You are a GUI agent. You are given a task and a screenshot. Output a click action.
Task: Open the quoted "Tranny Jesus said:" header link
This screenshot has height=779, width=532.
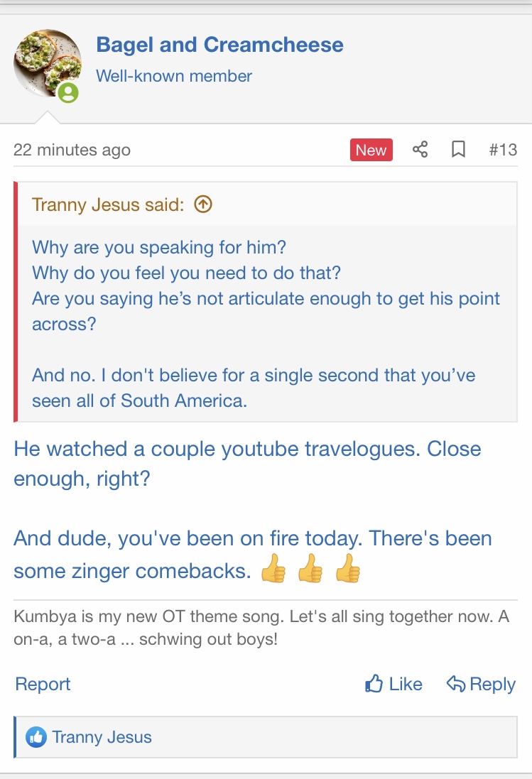pos(108,205)
